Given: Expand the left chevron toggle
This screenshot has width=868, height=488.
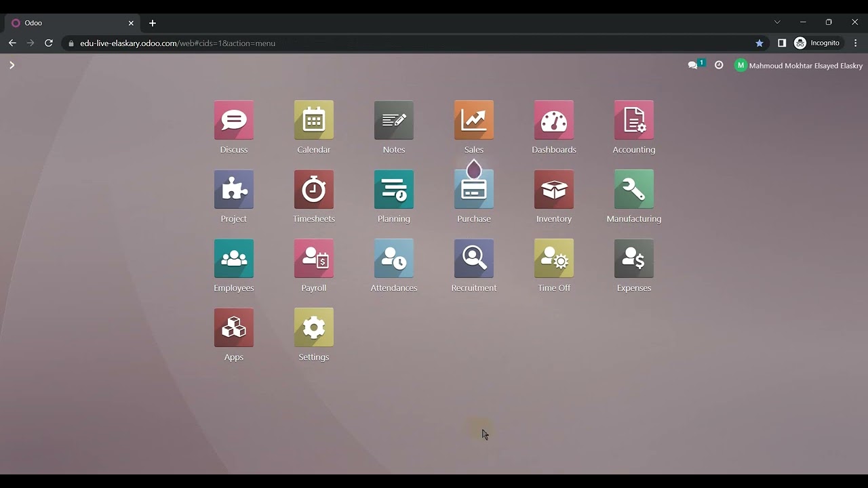Looking at the screenshot, I should tap(12, 65).
